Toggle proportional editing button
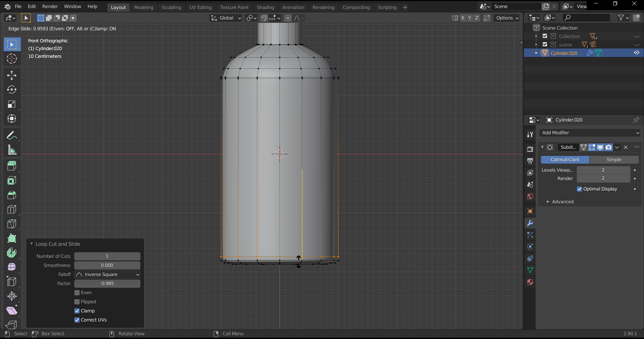The width and height of the screenshot is (644, 339). pos(288,18)
